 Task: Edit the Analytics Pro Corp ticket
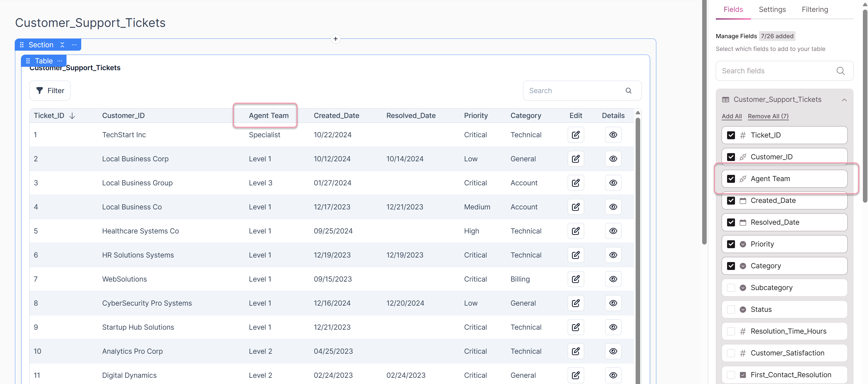(x=576, y=351)
